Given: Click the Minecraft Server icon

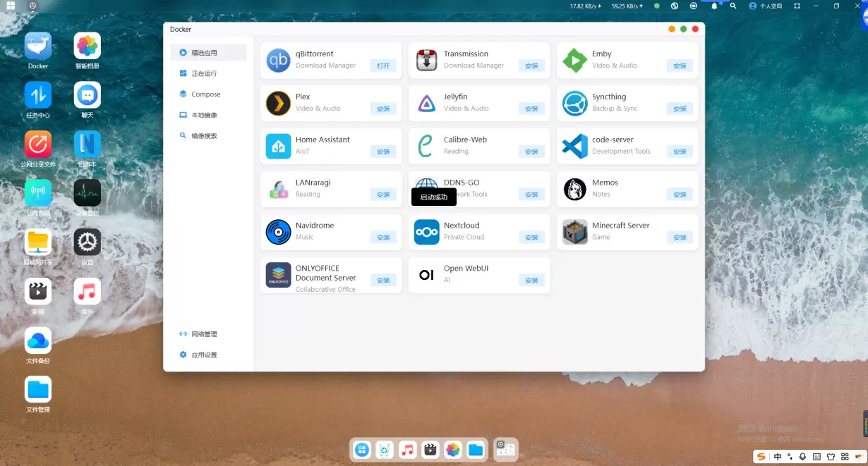Looking at the screenshot, I should pyautogui.click(x=574, y=232).
